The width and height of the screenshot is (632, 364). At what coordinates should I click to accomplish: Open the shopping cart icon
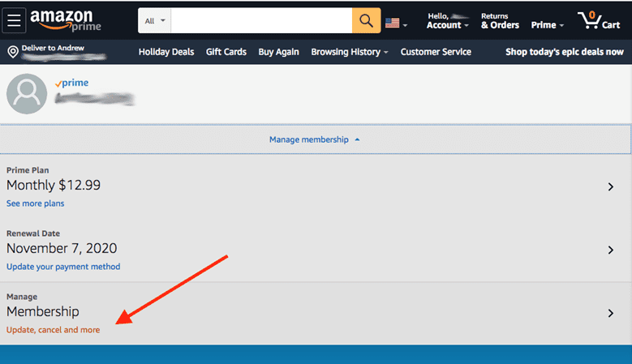coord(599,20)
